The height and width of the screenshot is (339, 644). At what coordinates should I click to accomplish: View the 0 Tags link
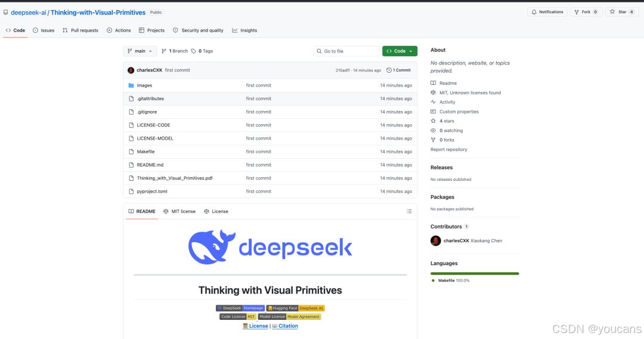202,51
